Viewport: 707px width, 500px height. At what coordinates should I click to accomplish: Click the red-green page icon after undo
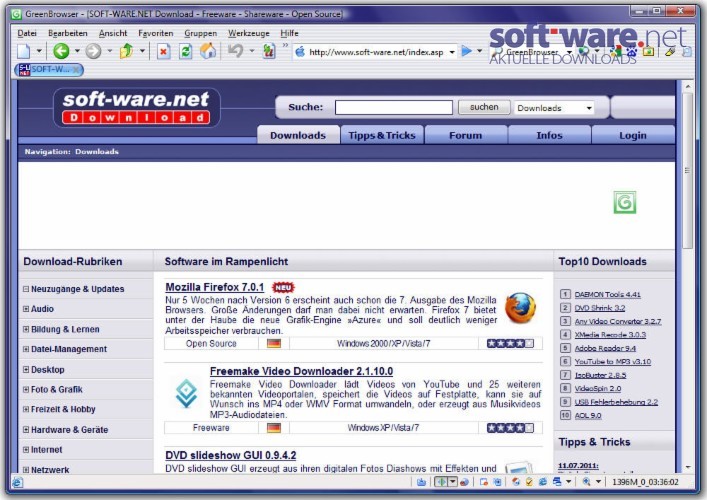tap(269, 51)
